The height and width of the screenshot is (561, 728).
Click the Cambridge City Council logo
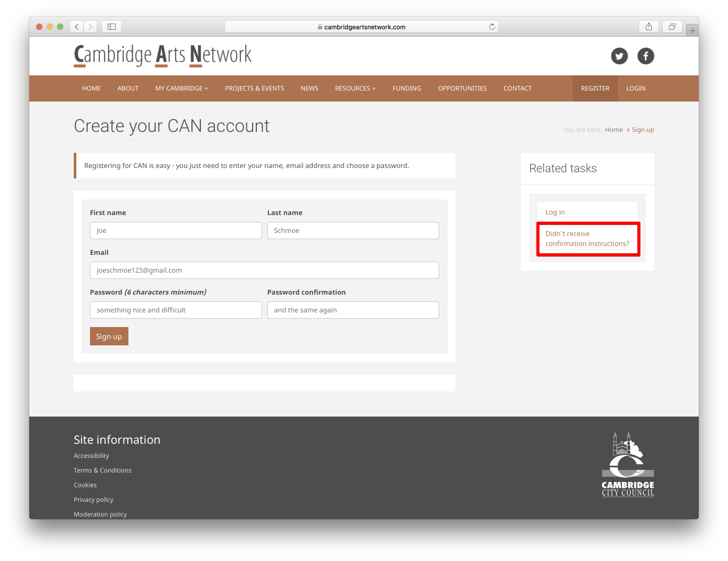pyautogui.click(x=628, y=465)
